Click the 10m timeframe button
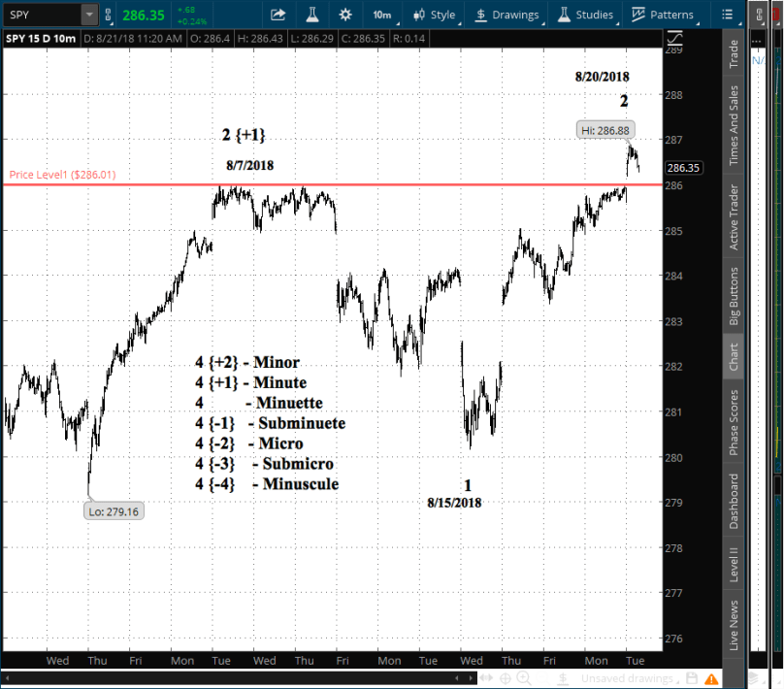 [382, 15]
